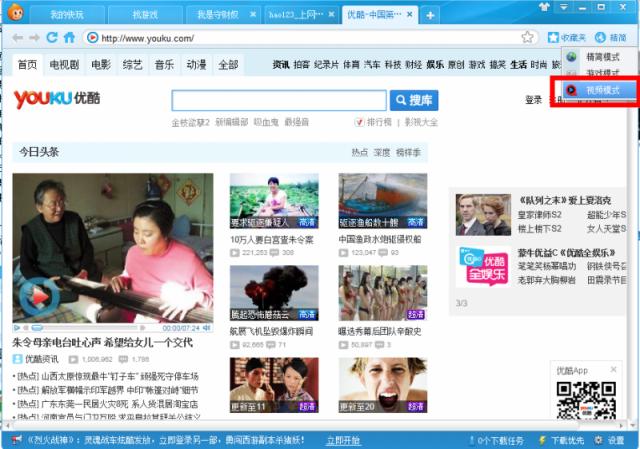Image resolution: width=640 pixels, height=449 pixels.
Task: Open the 《队列之末》 promo thumbnail
Action: (x=483, y=215)
